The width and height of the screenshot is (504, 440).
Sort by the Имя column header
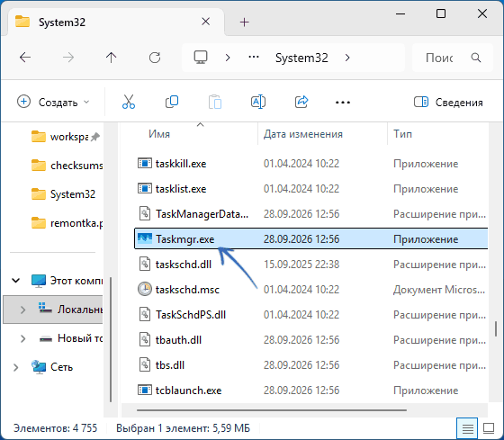click(158, 134)
